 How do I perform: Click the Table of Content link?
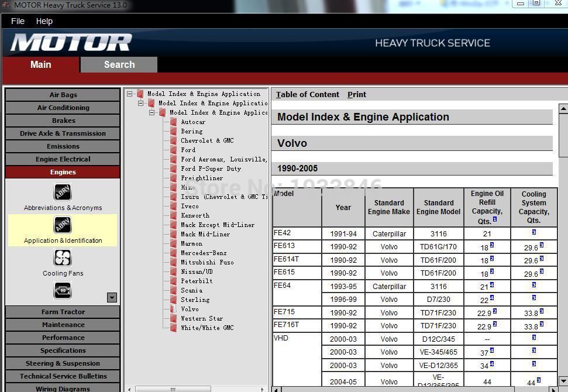[x=308, y=94]
